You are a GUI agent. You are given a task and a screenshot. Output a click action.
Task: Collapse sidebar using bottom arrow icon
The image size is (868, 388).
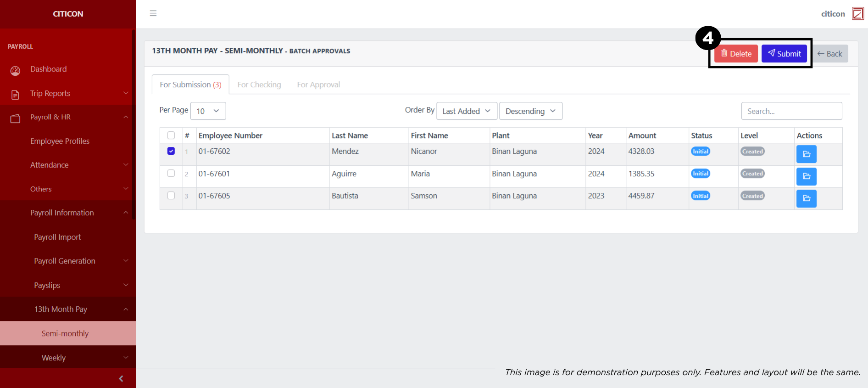point(121,379)
